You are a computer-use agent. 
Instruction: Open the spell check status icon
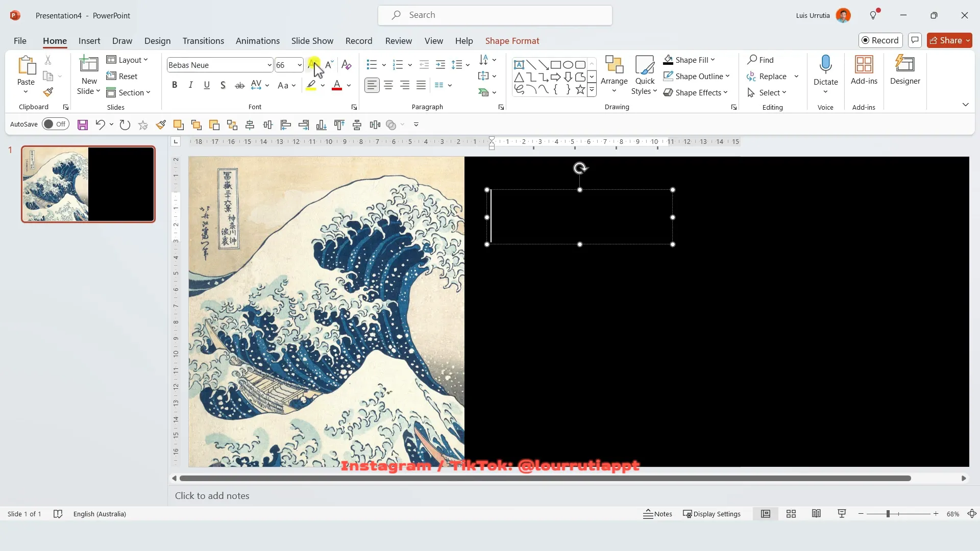click(x=58, y=514)
